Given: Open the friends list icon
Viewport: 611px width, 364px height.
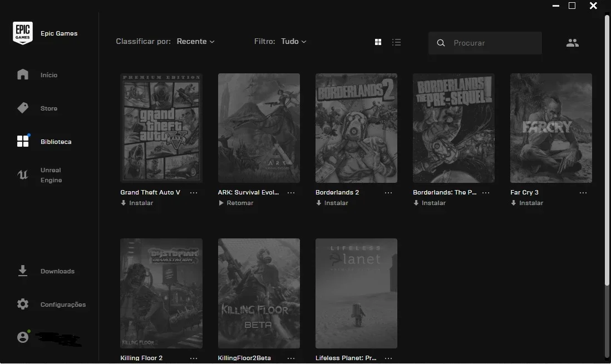Looking at the screenshot, I should coord(572,43).
